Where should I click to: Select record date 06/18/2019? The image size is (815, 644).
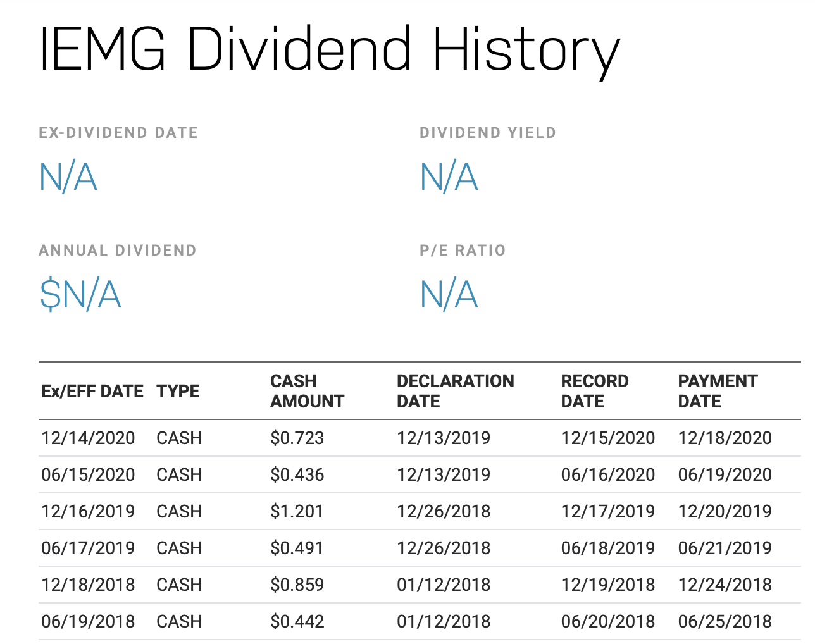[x=607, y=548]
